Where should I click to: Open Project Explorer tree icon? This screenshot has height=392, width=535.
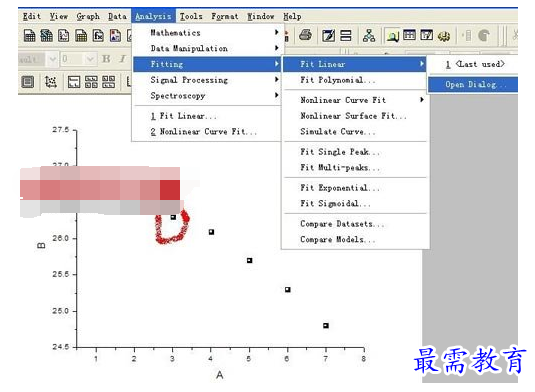[x=369, y=35]
